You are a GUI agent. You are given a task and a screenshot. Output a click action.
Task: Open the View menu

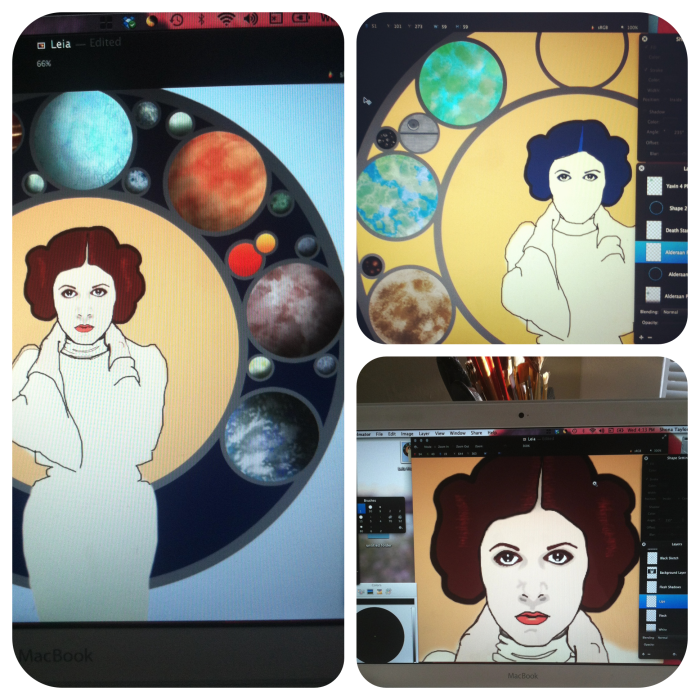tap(439, 433)
